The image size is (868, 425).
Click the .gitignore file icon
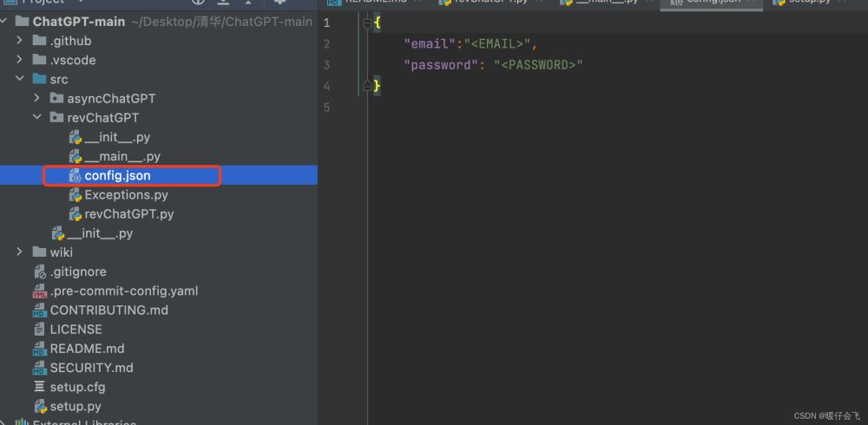(x=40, y=271)
